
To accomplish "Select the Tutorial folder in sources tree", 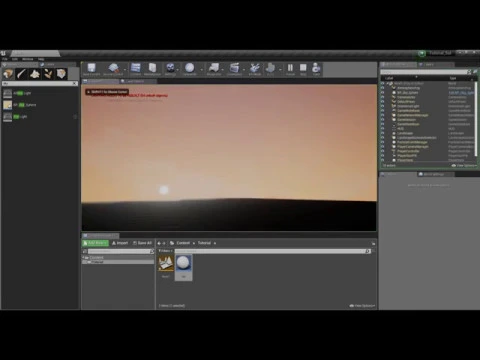I will pyautogui.click(x=118, y=262).
